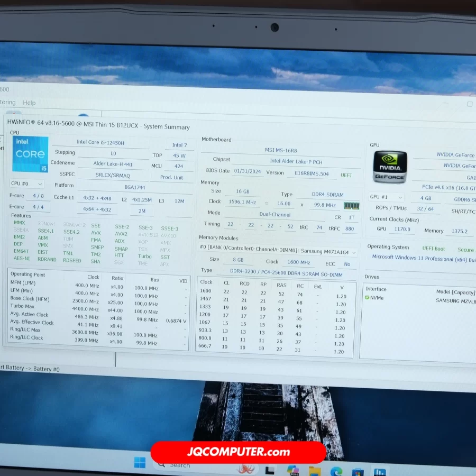Click the Intel Core i5 logo
The width and height of the screenshot is (476, 476).
(30, 154)
